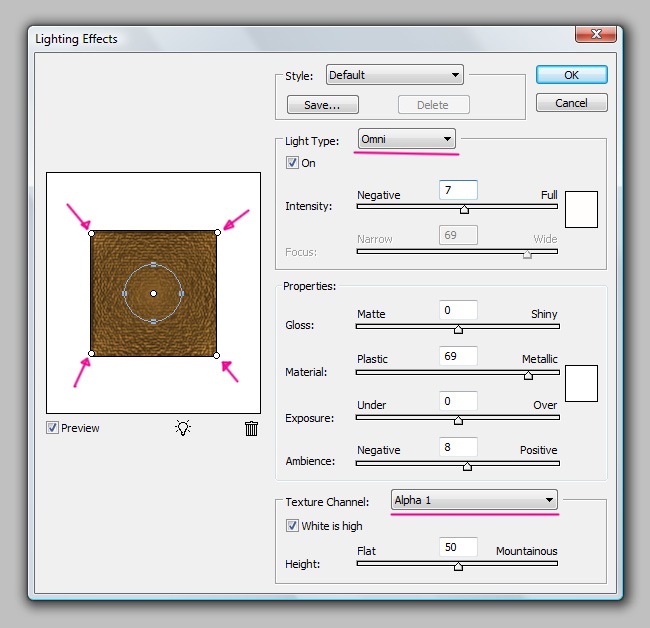Click the Save style button
The height and width of the screenshot is (628, 650).
click(x=322, y=104)
